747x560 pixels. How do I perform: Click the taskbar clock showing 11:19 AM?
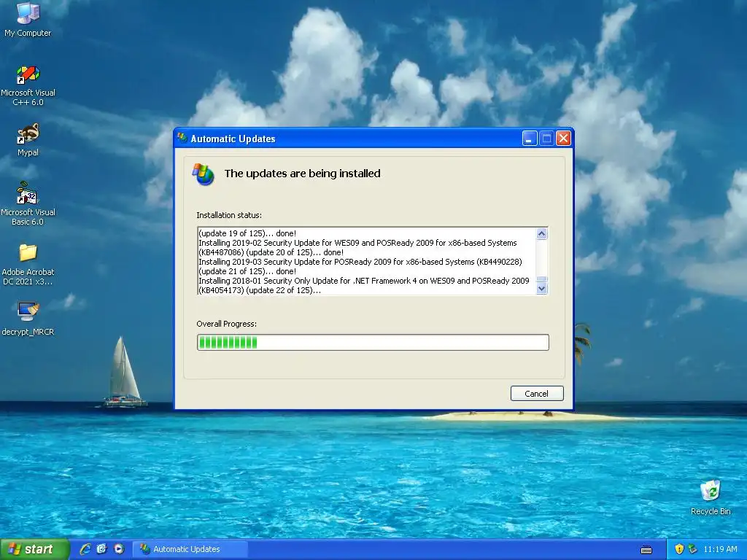tap(720, 549)
